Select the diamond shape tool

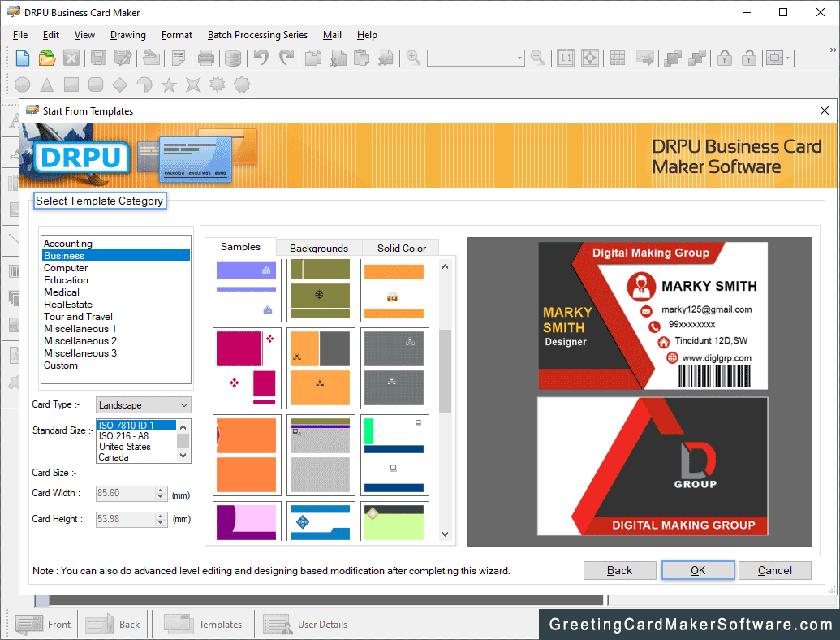(120, 84)
